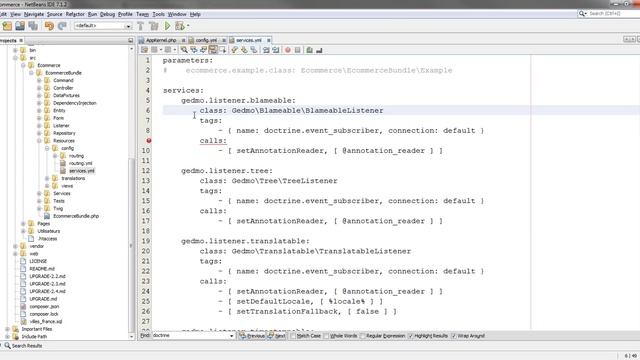Go to next bookmark icon
The width and height of the screenshot is (640, 360).
click(x=244, y=50)
